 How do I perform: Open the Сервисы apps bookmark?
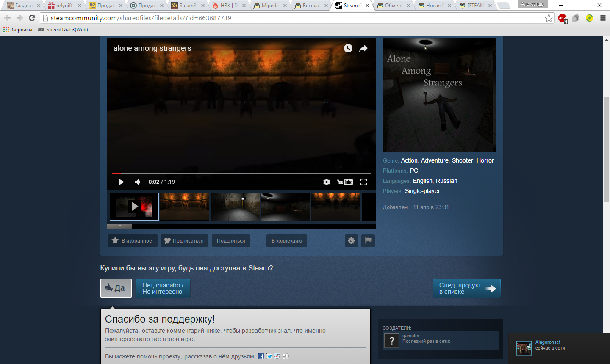tap(18, 30)
